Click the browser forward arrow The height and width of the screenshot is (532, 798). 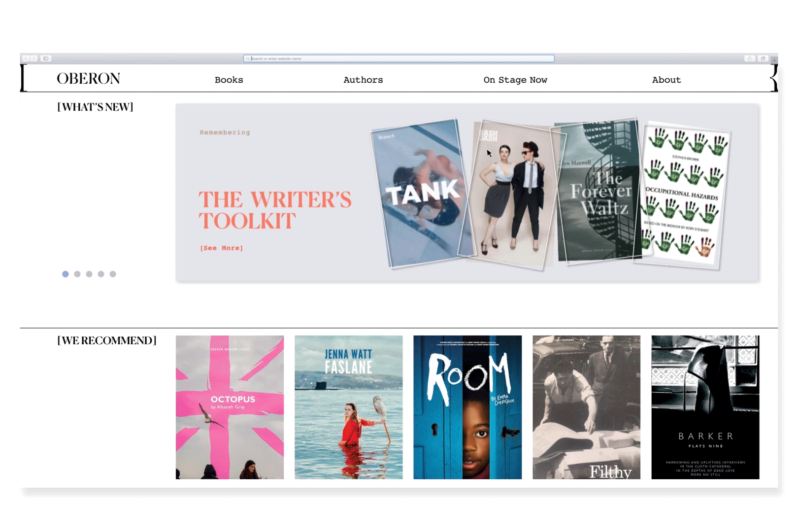click(x=33, y=59)
